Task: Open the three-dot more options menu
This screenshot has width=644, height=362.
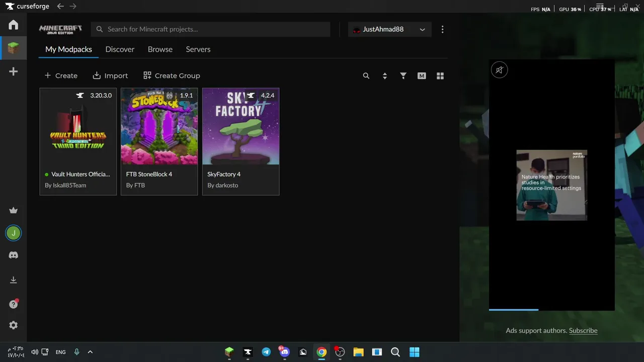Action: [442, 30]
